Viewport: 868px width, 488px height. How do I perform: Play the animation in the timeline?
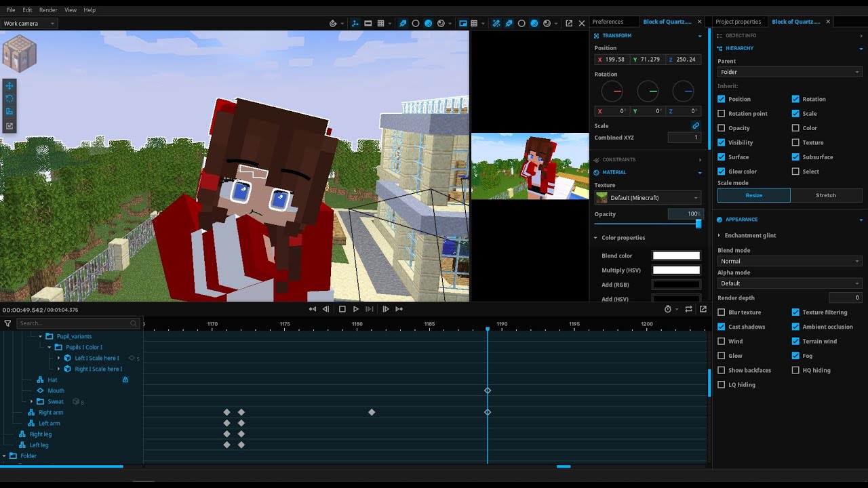click(356, 309)
